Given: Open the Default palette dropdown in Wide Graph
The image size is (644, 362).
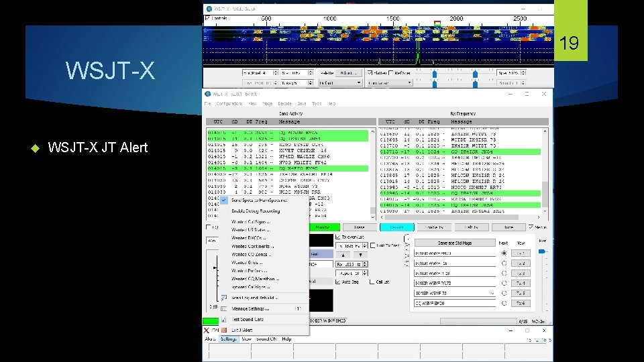Looking at the screenshot, I should coord(340,83).
